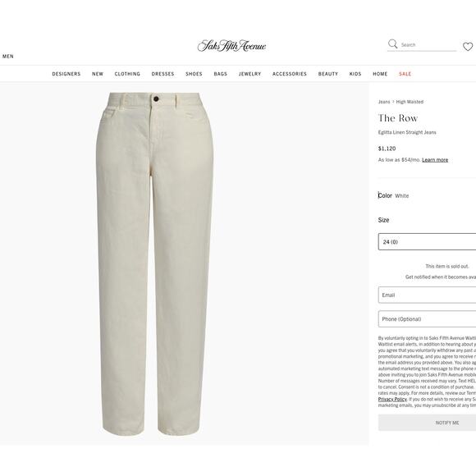Image resolution: width=476 pixels, height=476 pixels.
Task: Click the search magnifier icon
Action: 392,44
